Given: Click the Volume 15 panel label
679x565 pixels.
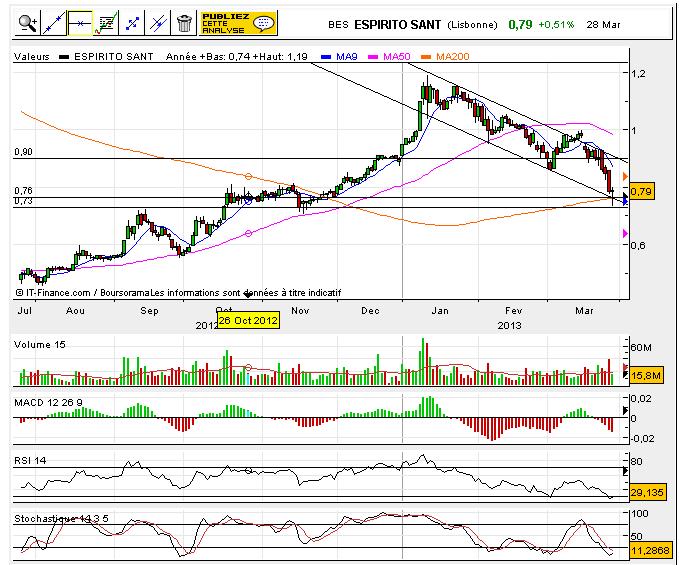Looking at the screenshot, I should click(x=39, y=345).
